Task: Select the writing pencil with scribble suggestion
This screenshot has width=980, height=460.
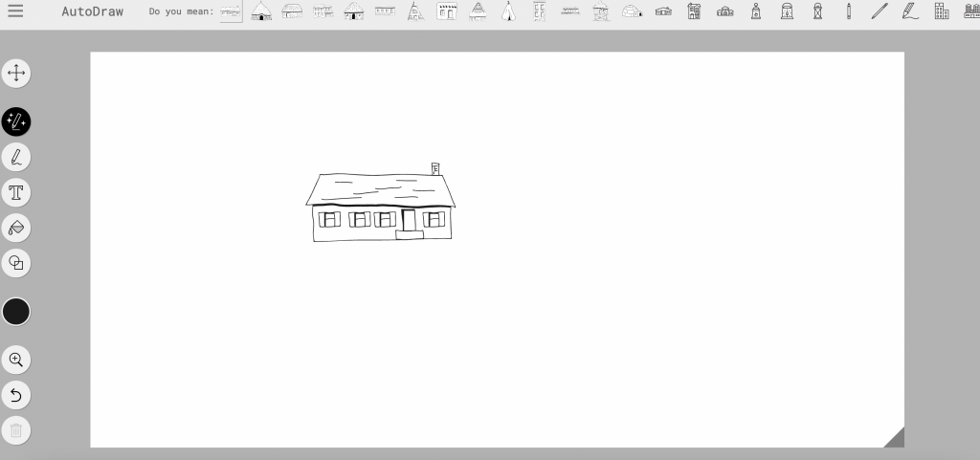Action: (910, 11)
